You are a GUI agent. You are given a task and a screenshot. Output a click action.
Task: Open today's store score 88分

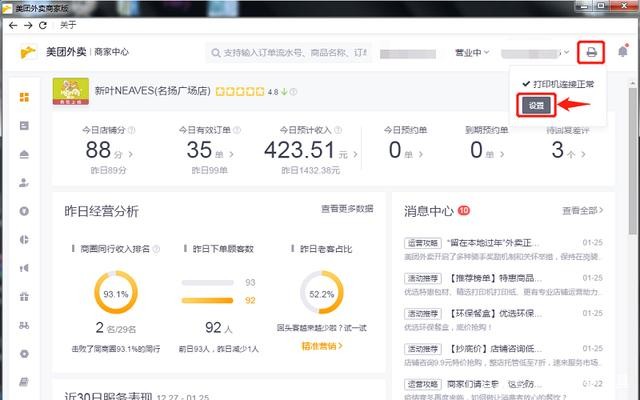pos(109,150)
